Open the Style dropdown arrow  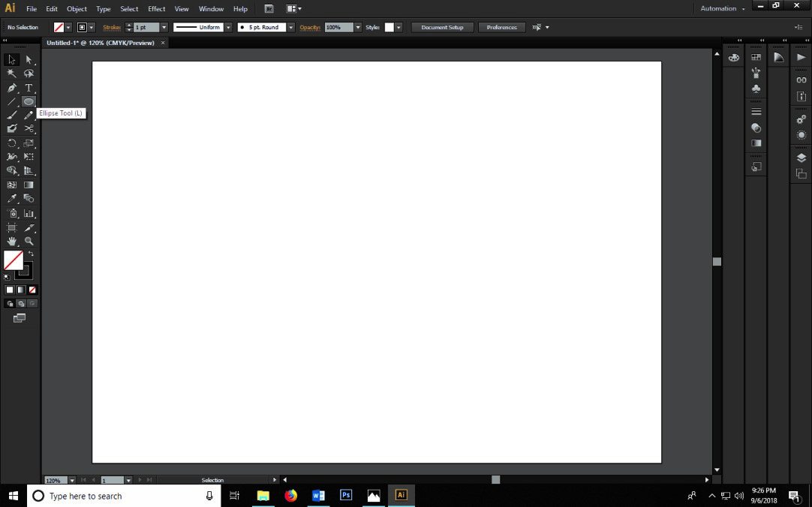[x=398, y=28]
